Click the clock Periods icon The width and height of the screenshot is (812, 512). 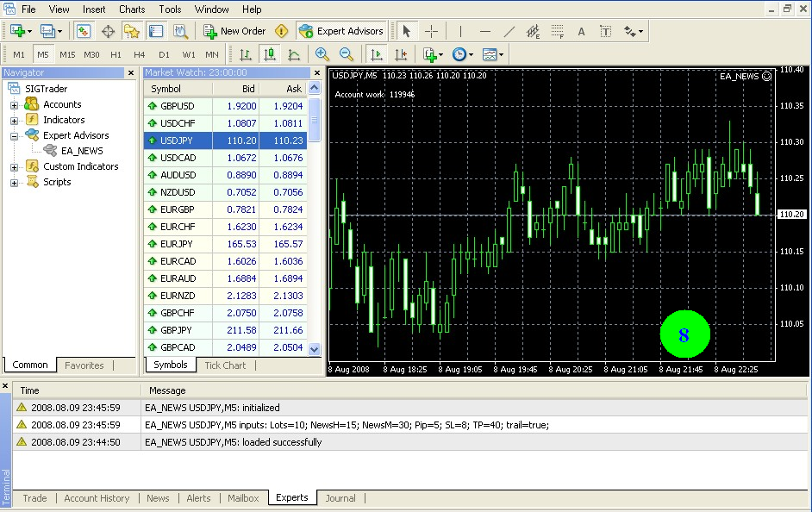click(459, 54)
